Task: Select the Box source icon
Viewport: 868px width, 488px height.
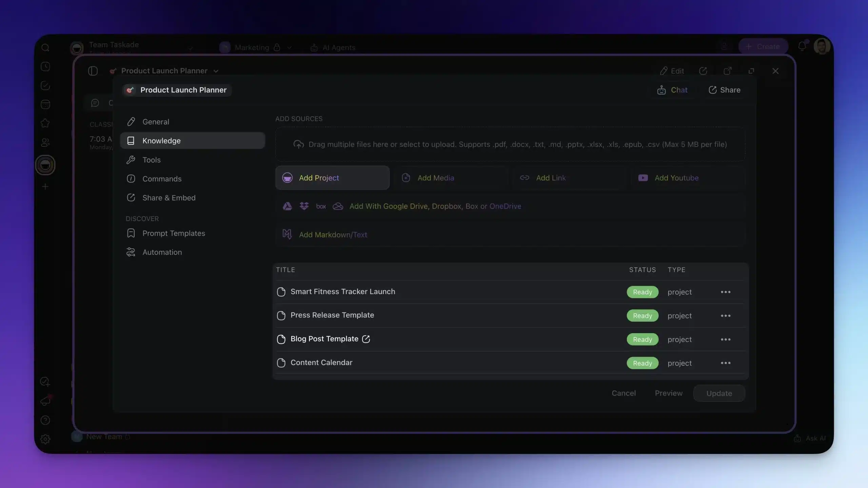Action: point(320,206)
